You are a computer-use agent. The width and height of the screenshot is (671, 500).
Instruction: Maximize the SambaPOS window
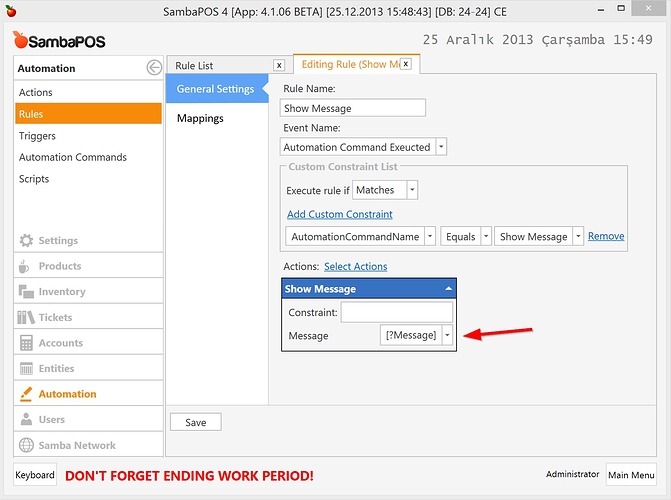[x=621, y=9]
